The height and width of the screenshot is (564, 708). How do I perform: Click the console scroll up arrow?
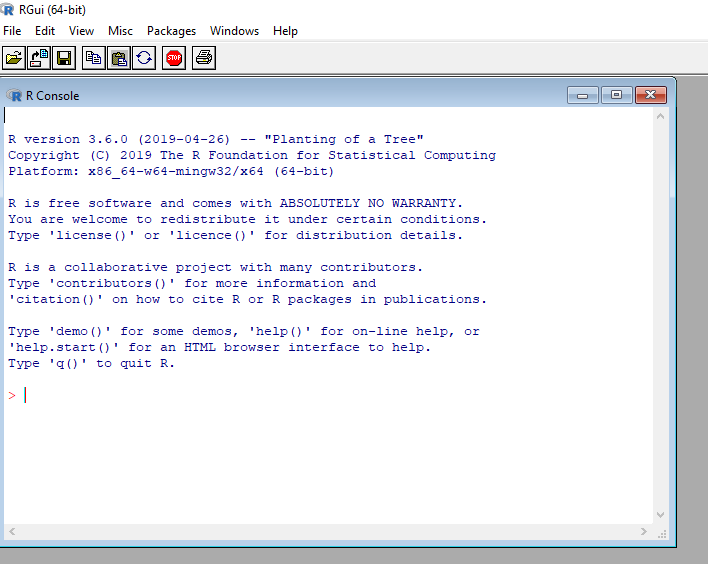click(x=660, y=116)
